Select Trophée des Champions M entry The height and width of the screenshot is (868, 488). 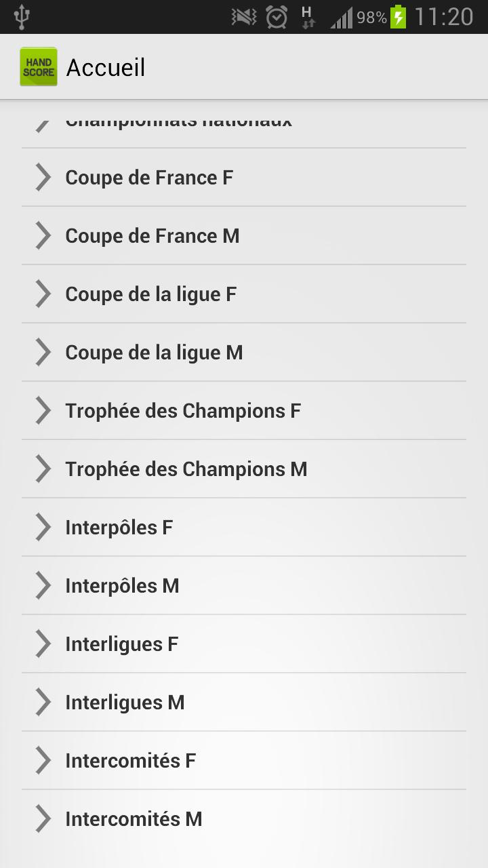coord(186,469)
